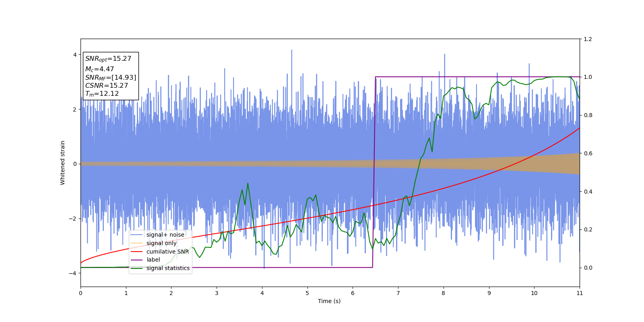Click the right y-axis tick label 1.2
This screenshot has width=644, height=322.
[588, 39]
